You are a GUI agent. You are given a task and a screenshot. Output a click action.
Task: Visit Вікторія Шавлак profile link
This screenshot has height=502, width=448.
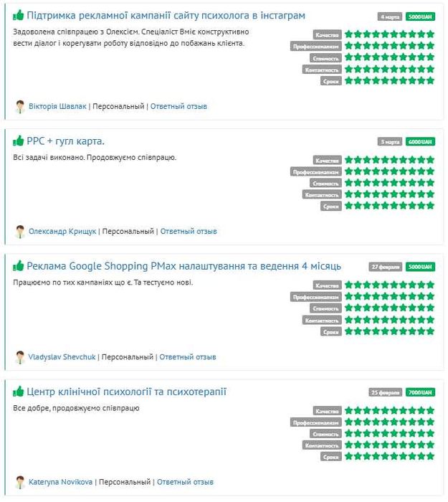pyautogui.click(x=57, y=106)
